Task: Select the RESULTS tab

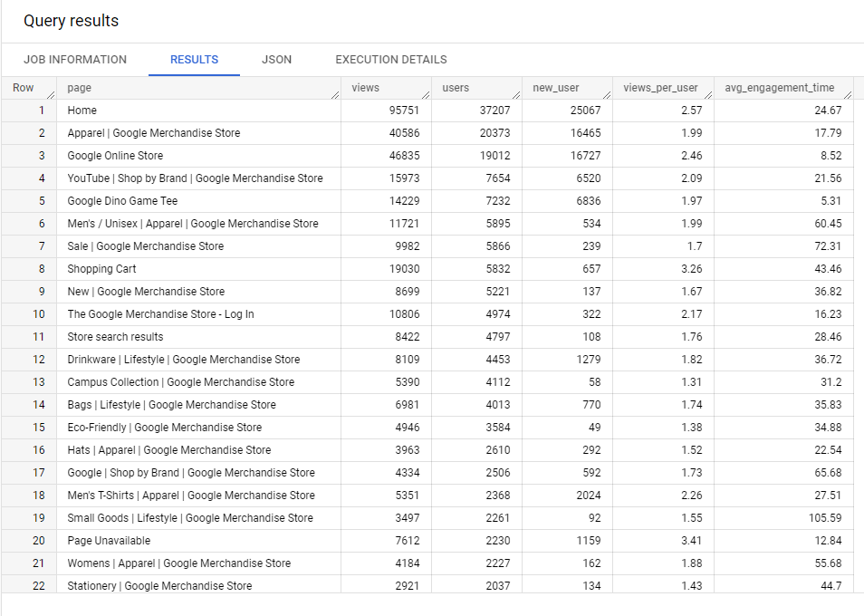Action: tap(194, 60)
